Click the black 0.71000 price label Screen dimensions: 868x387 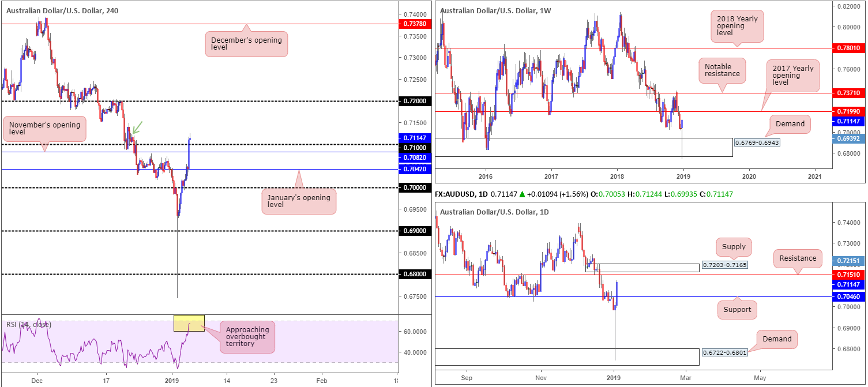click(x=415, y=148)
